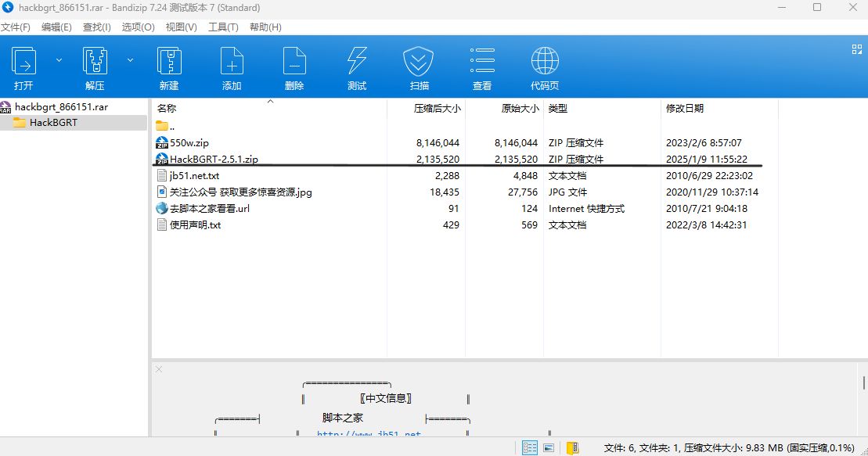Click 'JPG 文件' type cell

568,192
